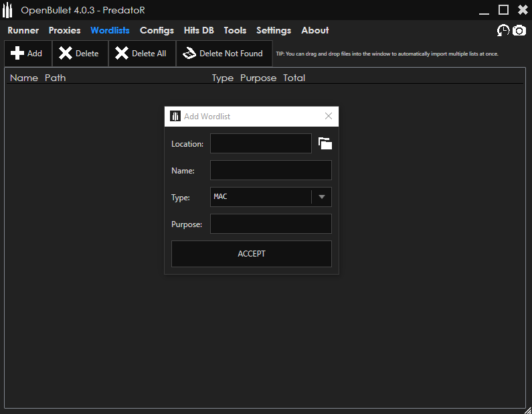Sort by the Type column header

point(223,78)
